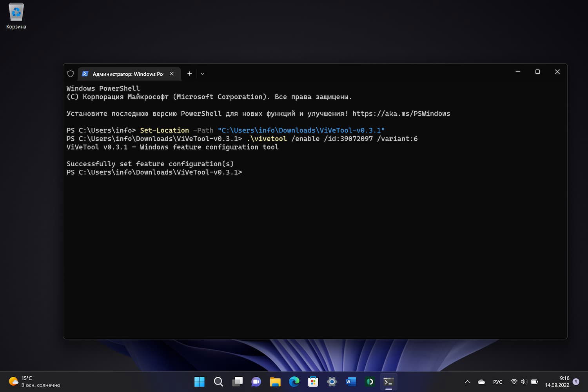Click the .\vivetool command text
588x392 pixels.
point(267,139)
